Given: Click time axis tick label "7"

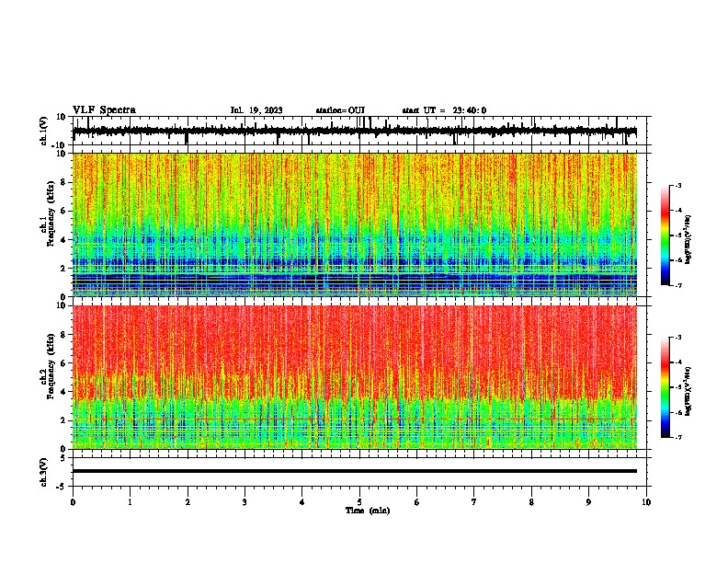Looking at the screenshot, I should pyautogui.click(x=474, y=502).
